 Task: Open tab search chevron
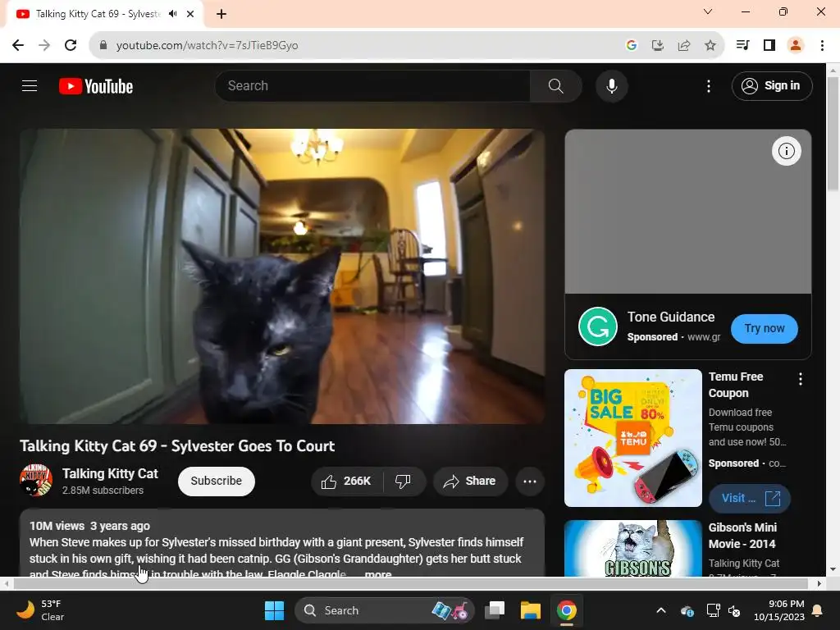pyautogui.click(x=708, y=11)
